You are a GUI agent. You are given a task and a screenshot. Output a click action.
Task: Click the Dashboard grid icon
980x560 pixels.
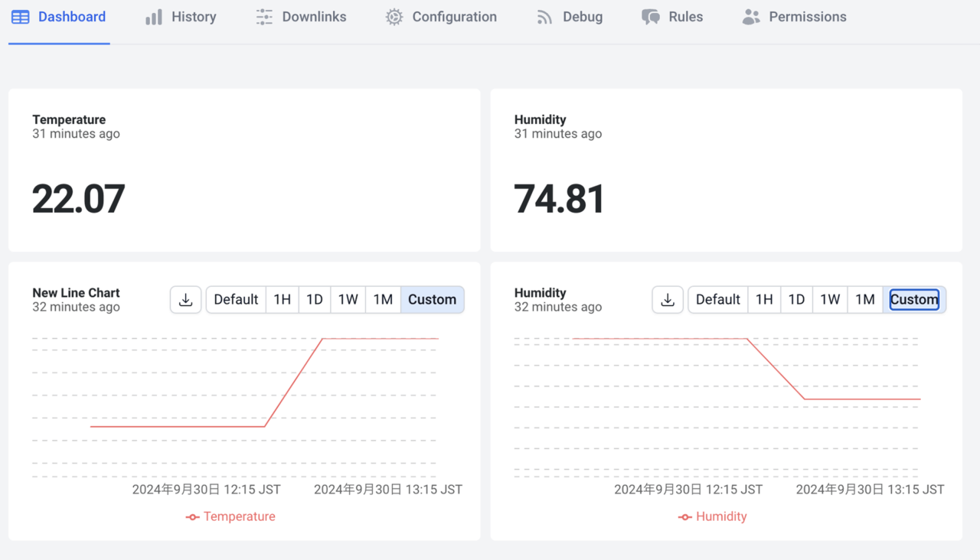click(x=21, y=17)
